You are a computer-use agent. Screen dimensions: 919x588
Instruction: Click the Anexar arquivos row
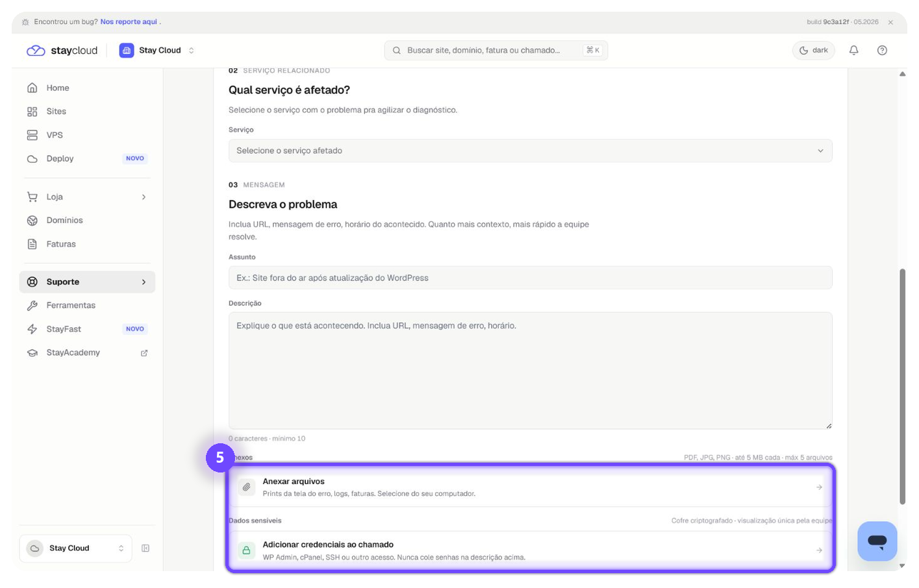pyautogui.click(x=530, y=487)
